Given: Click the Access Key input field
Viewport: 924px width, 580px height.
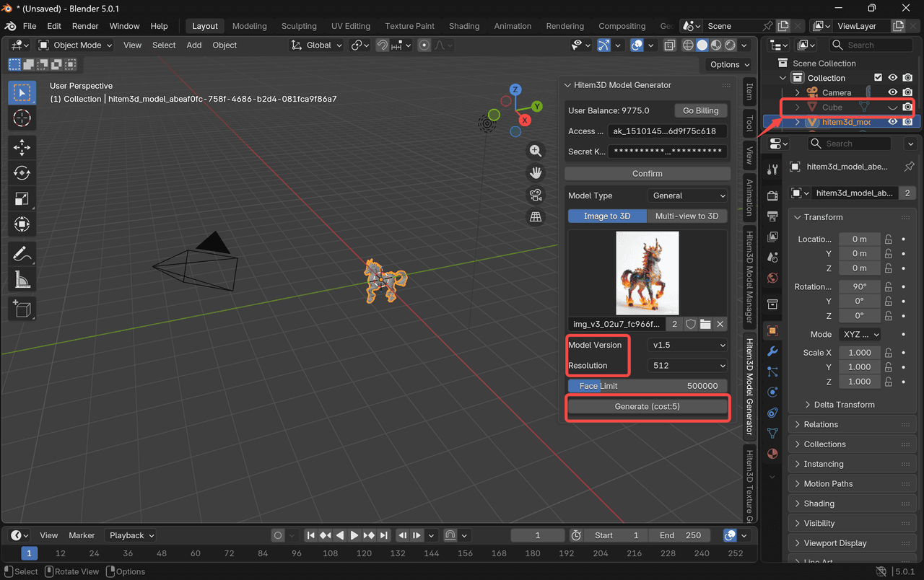Looking at the screenshot, I should pos(668,131).
